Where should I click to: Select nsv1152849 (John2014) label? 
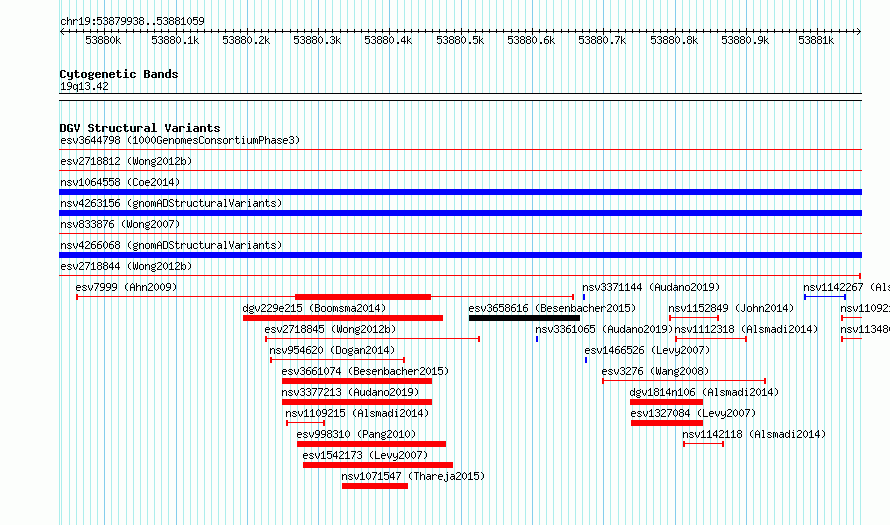731,308
